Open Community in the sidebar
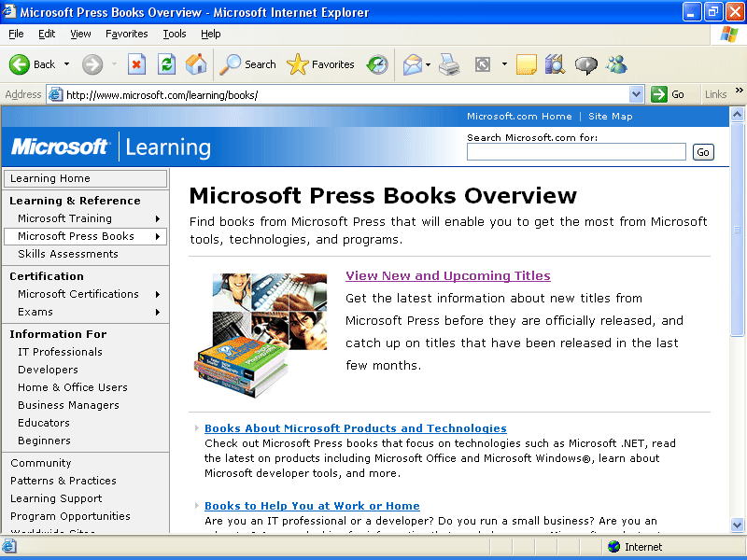 [x=41, y=463]
